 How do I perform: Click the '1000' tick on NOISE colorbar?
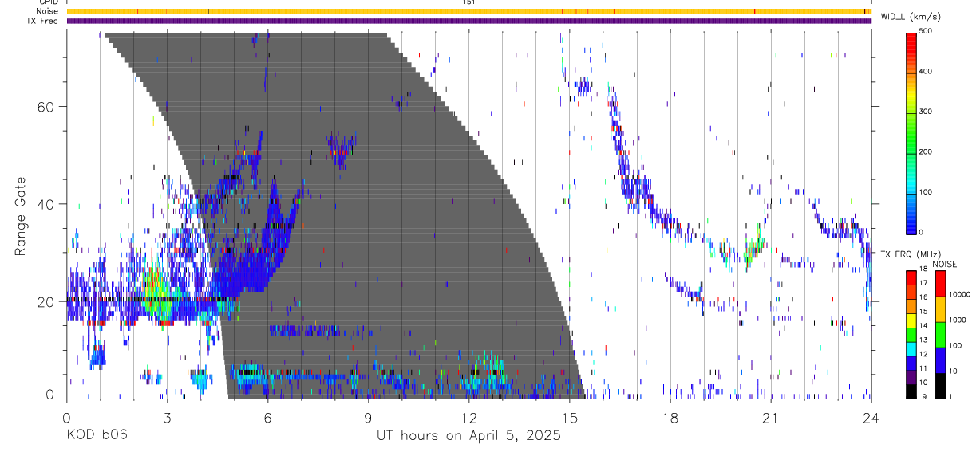[958, 320]
